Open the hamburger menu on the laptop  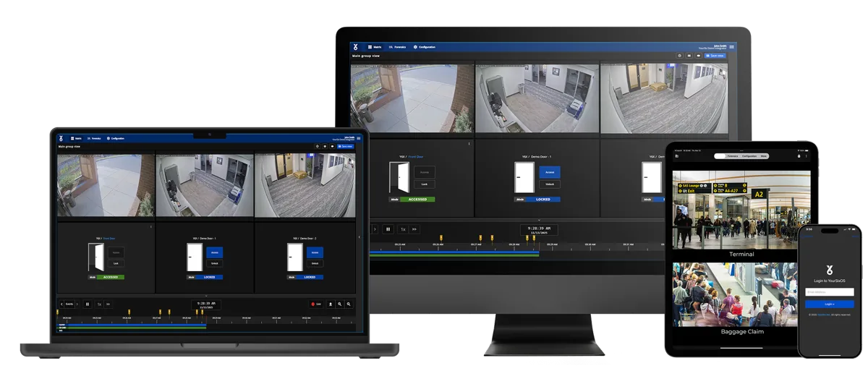tap(359, 138)
